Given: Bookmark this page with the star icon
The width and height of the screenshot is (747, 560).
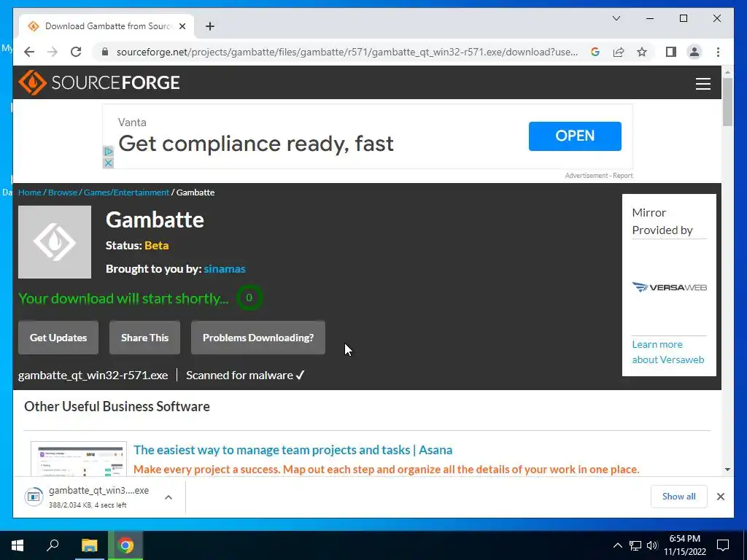Looking at the screenshot, I should click(x=642, y=52).
